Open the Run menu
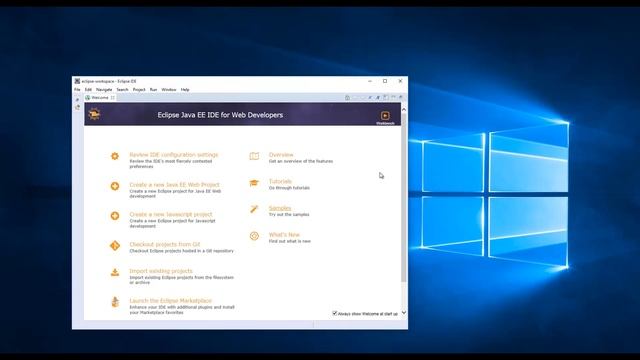The image size is (640, 360). [153, 89]
